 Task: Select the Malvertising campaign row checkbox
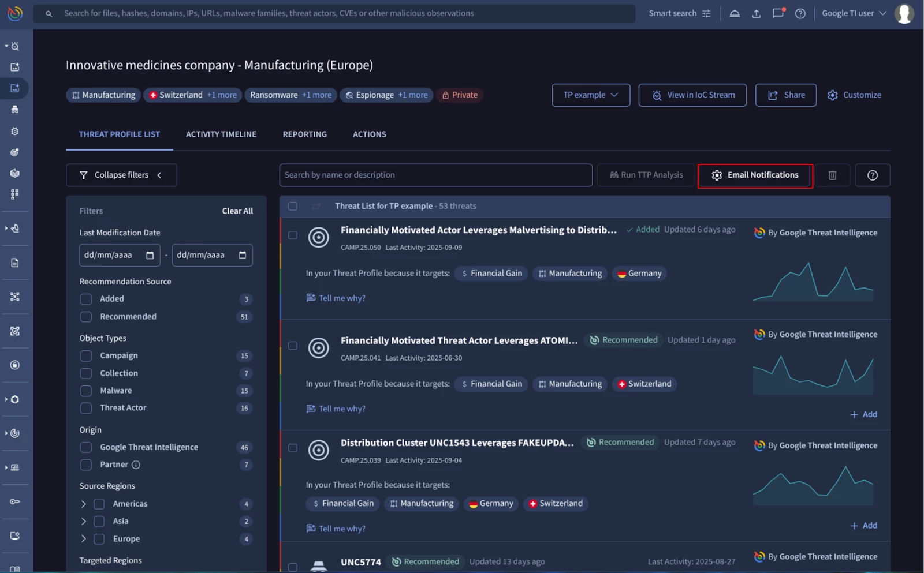[293, 235]
